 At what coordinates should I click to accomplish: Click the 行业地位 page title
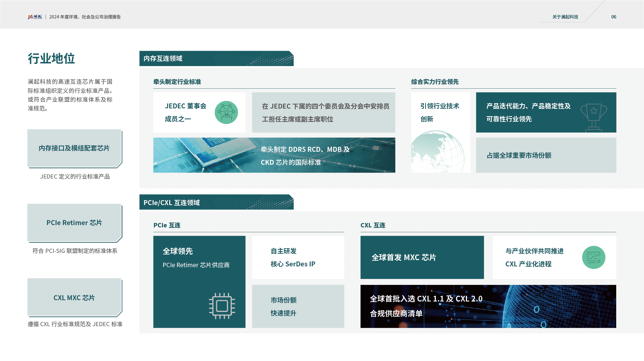(x=51, y=58)
